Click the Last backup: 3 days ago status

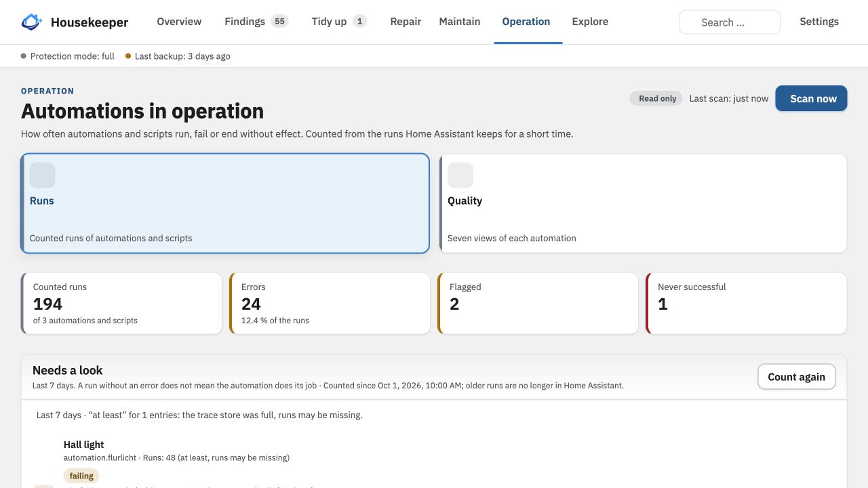[178, 56]
